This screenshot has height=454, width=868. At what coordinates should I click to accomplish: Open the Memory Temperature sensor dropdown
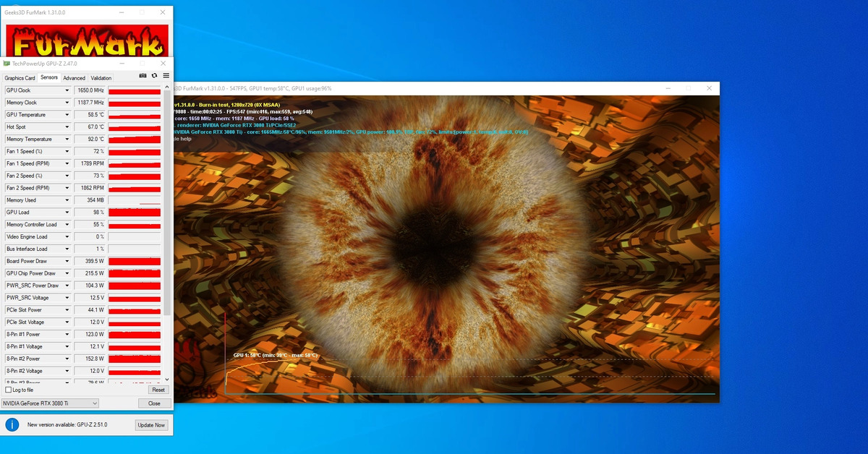click(67, 140)
